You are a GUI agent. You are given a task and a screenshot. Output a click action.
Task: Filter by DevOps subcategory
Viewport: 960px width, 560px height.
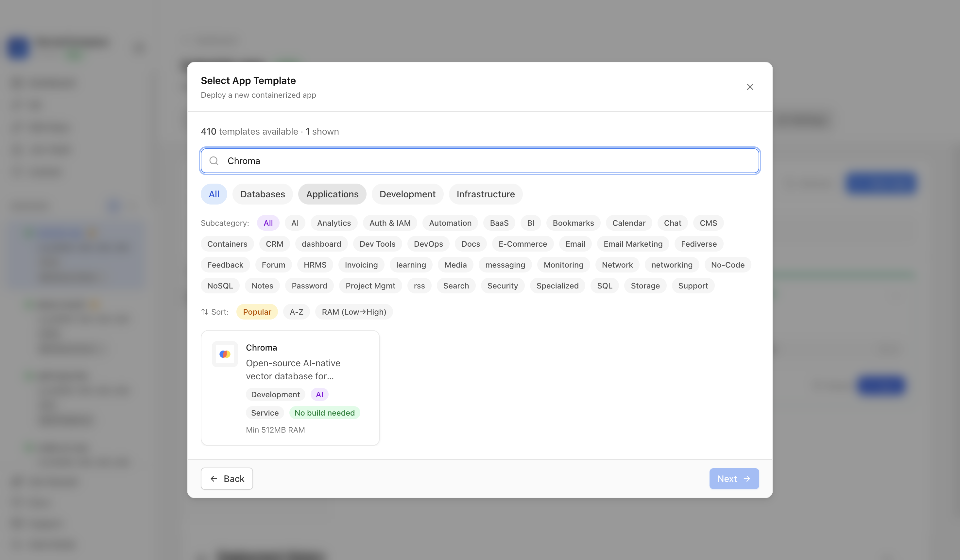[428, 244]
